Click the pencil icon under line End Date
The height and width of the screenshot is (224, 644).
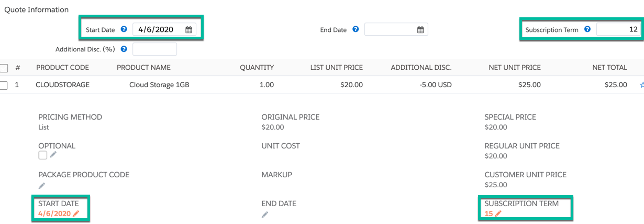click(265, 215)
